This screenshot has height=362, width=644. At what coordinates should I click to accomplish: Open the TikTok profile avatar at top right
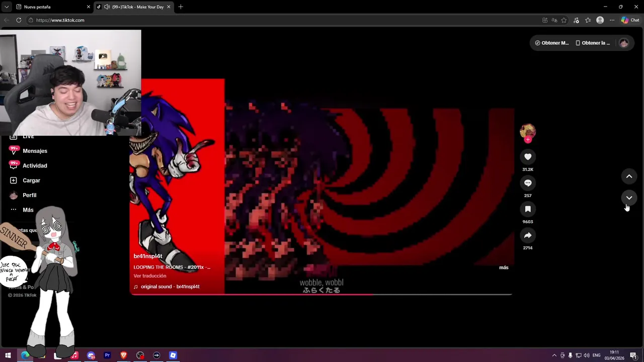(x=624, y=43)
